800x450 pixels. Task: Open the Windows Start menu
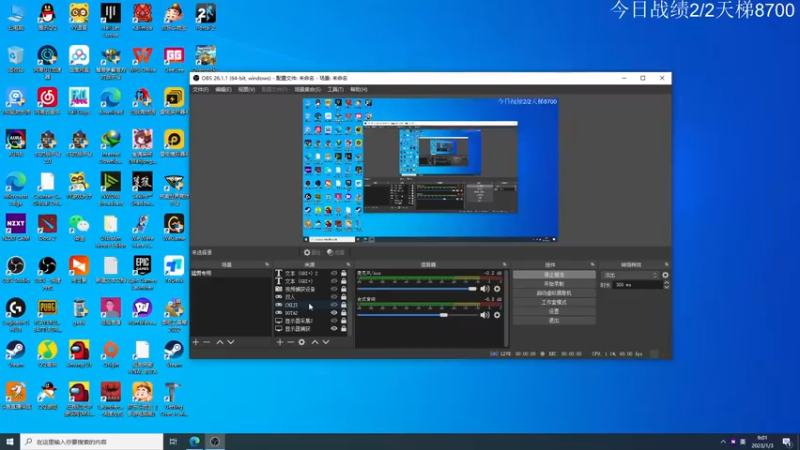click(x=10, y=441)
